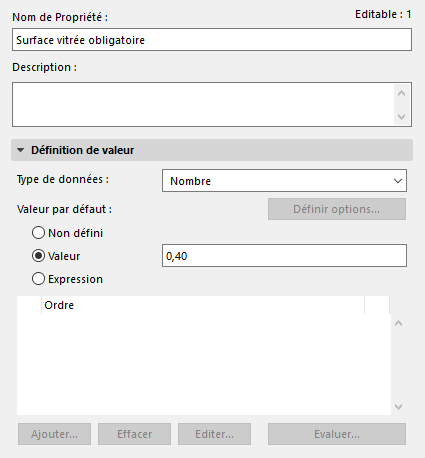Click the Editer button
The height and width of the screenshot is (458, 425).
click(x=214, y=434)
